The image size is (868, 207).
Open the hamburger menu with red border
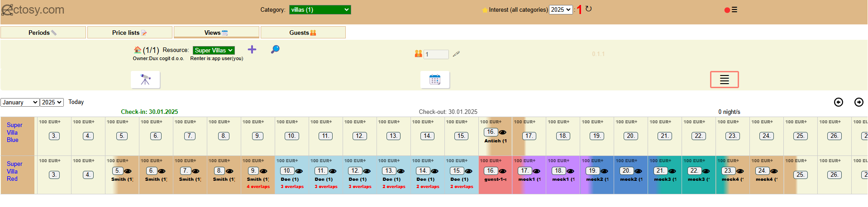pos(724,80)
